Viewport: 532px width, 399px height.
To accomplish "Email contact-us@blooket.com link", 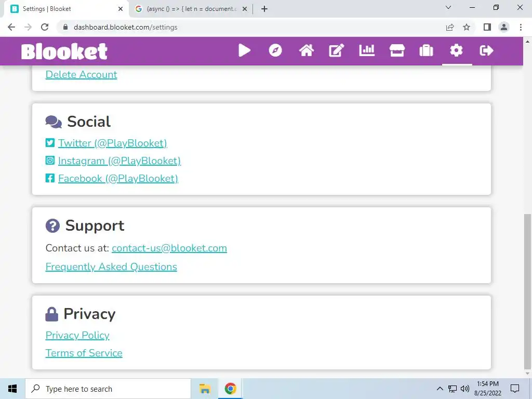I will 169,248.
